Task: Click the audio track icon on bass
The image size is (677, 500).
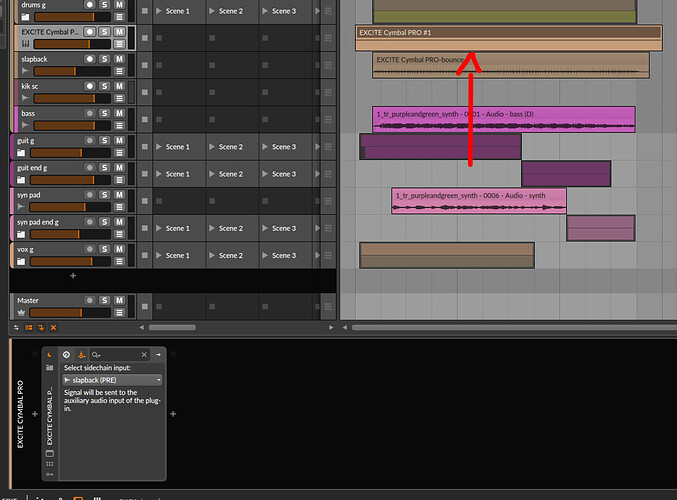Action: click(25, 125)
